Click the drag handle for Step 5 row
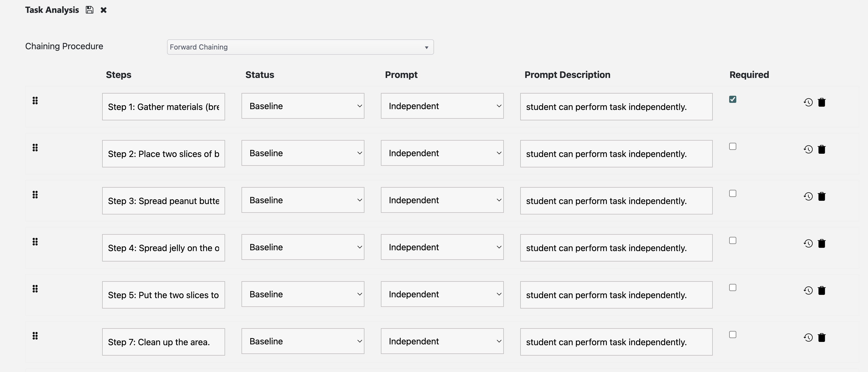The height and width of the screenshot is (372, 868). [35, 289]
